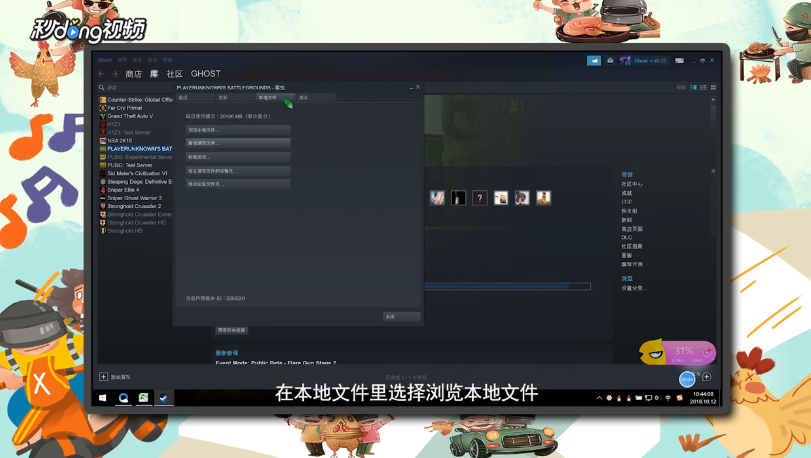Open the 常规 tab in properties

click(195, 98)
